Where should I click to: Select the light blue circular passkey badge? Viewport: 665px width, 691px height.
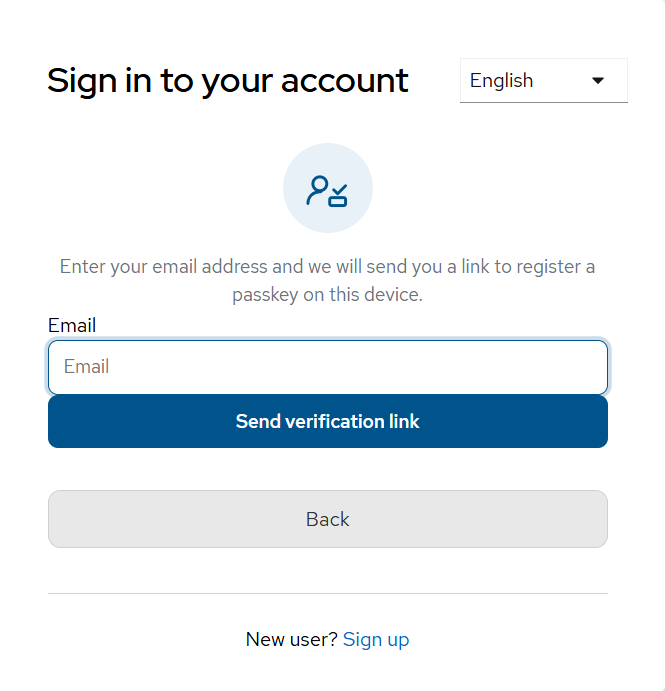(327, 188)
